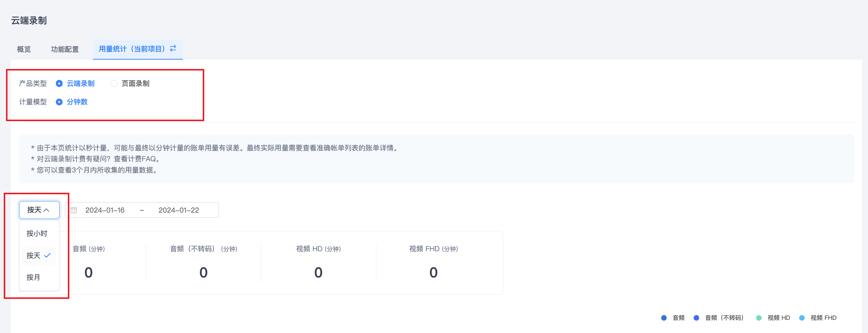
Task: Toggle the 音频 legend blue dot
Action: 664,318
